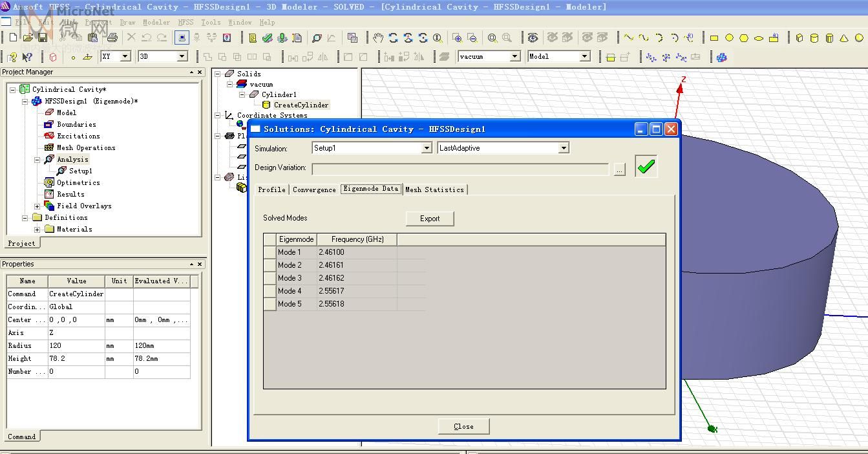Click the Analyze All toolbar icon
868x454 pixels.
pyautogui.click(x=282, y=38)
